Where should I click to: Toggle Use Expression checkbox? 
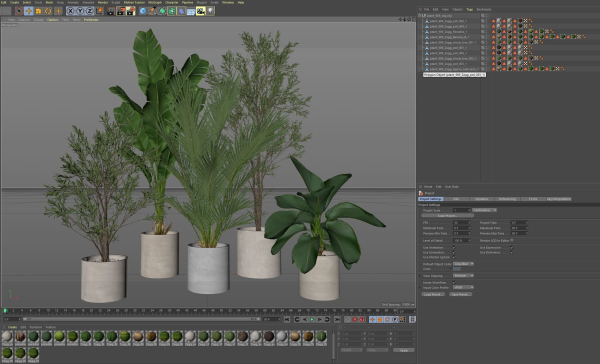[x=512, y=248]
